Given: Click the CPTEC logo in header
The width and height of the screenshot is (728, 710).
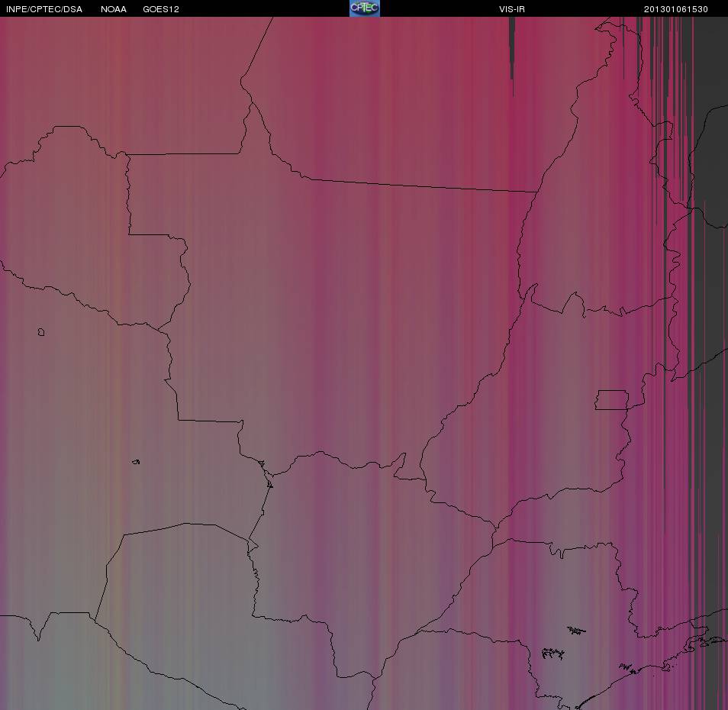Looking at the screenshot, I should click(x=365, y=8).
